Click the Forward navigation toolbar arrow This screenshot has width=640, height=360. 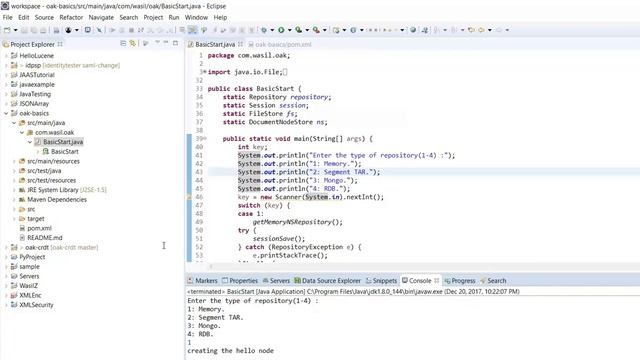tap(499, 30)
